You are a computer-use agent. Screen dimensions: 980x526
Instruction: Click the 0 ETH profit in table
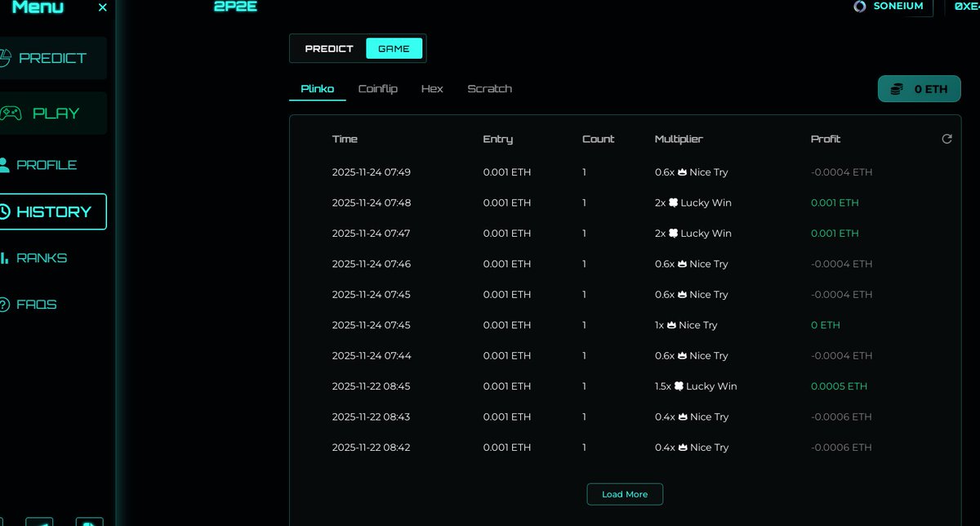click(x=825, y=325)
